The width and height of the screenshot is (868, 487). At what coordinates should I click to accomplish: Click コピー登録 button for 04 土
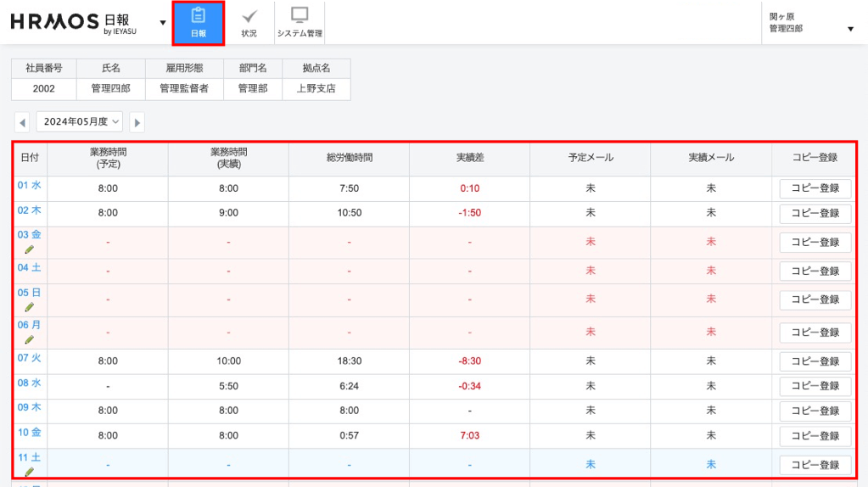click(815, 271)
